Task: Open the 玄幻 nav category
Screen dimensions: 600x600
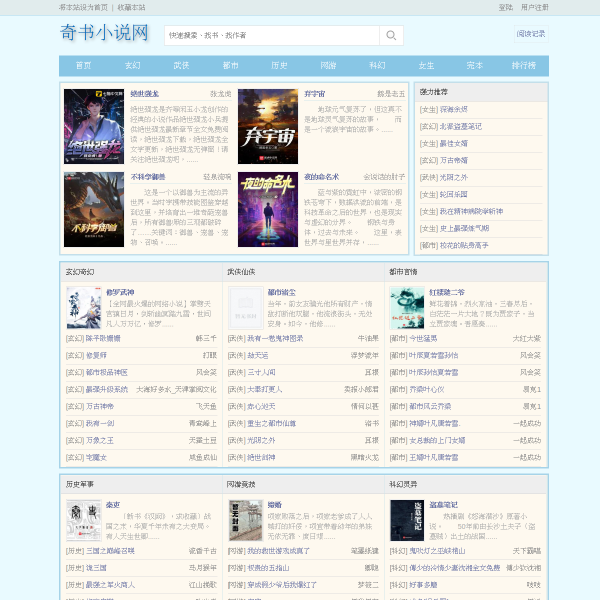Action: pyautogui.click(x=132, y=65)
